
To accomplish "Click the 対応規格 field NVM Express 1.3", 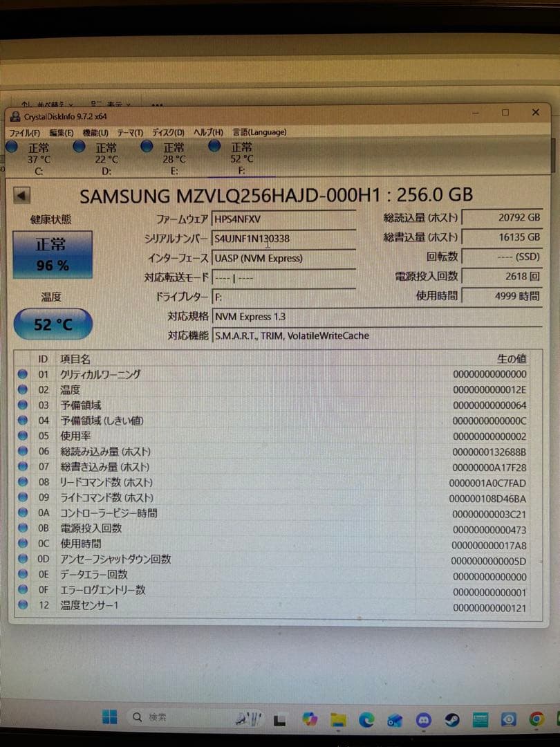I will click(377, 316).
